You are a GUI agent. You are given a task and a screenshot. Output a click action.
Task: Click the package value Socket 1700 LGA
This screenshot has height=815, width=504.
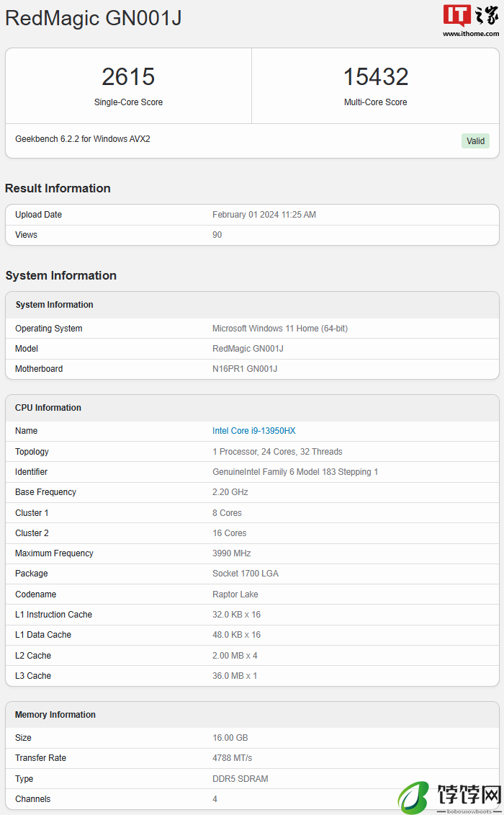[x=246, y=574]
